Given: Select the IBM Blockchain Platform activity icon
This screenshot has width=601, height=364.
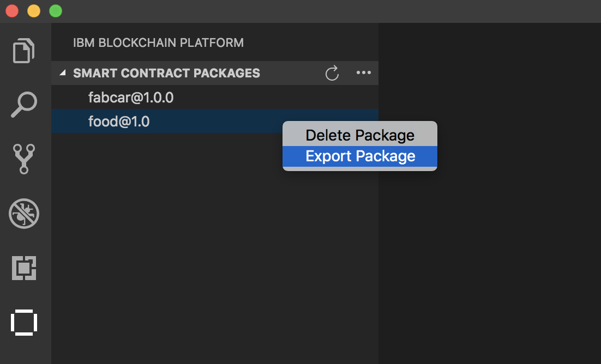Looking at the screenshot, I should tap(24, 322).
